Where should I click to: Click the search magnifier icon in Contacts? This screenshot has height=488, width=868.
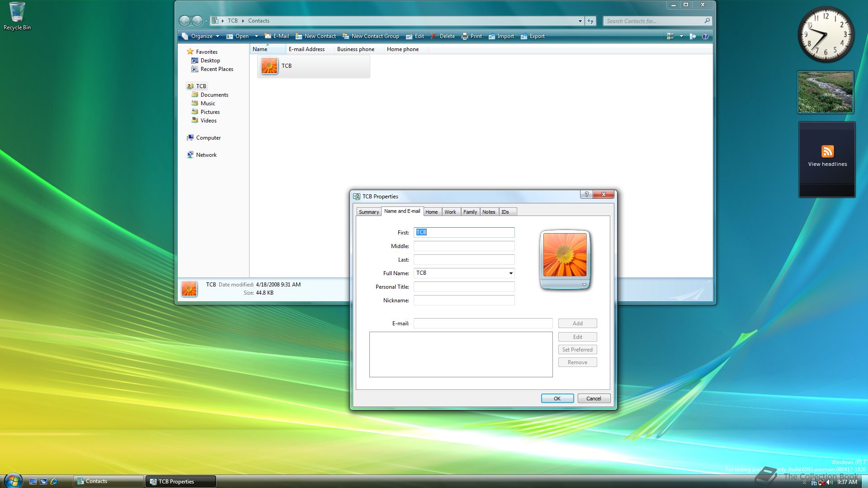click(707, 21)
